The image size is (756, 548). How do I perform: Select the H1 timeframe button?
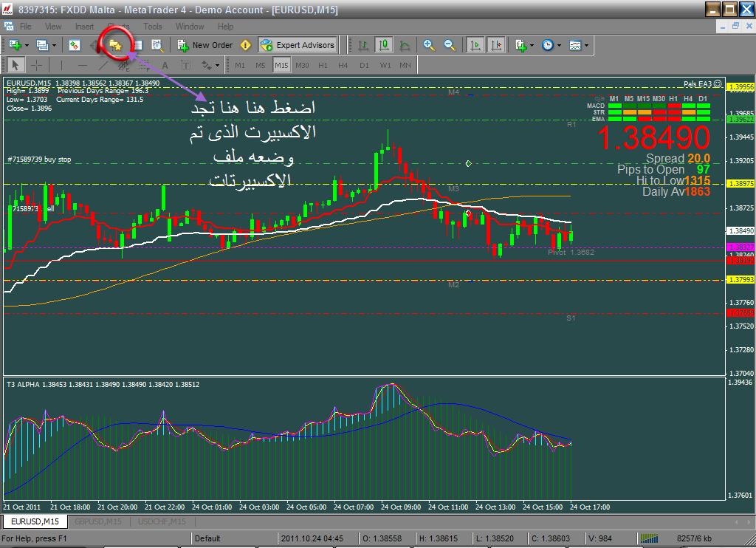coord(323,65)
